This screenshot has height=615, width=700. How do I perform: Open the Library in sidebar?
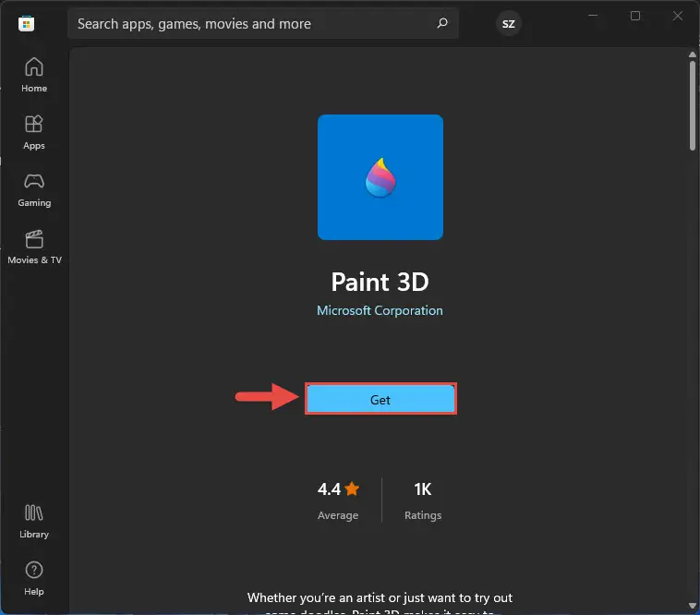pyautogui.click(x=34, y=522)
